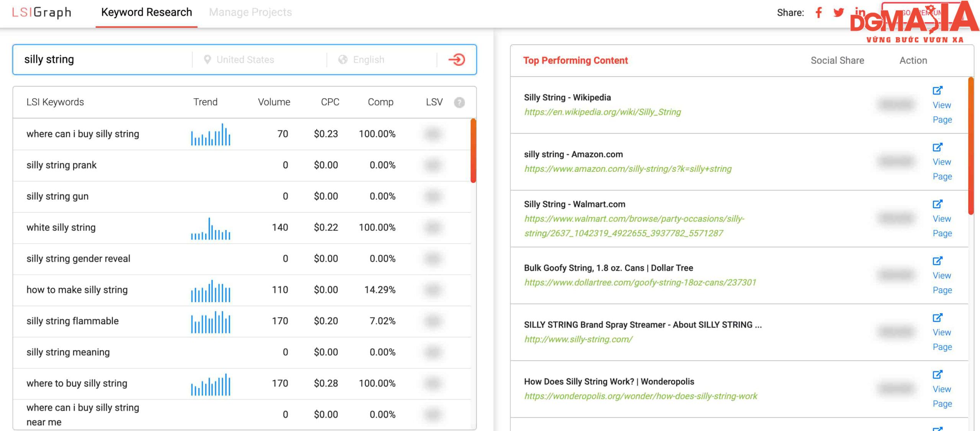Click View Page for SILLY STRING Brand result
The width and height of the screenshot is (980, 431).
click(942, 340)
